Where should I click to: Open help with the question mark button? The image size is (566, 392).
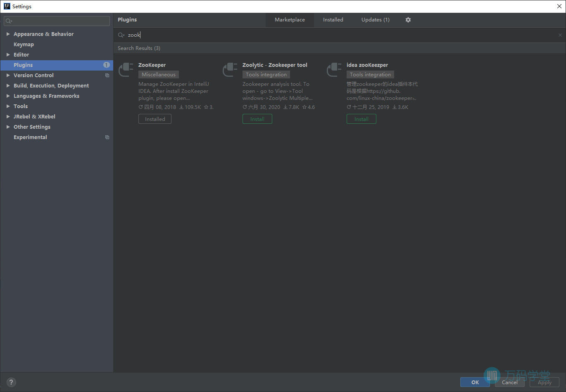click(11, 382)
